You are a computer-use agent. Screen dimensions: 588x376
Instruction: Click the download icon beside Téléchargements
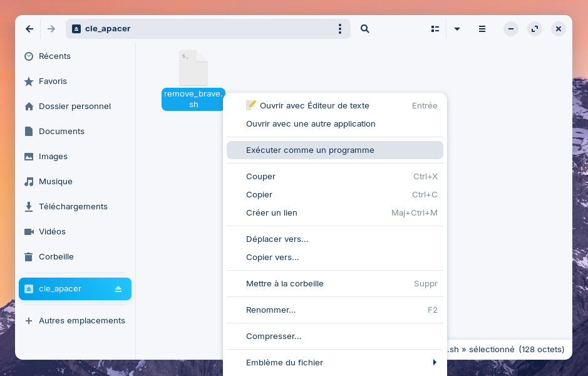pyautogui.click(x=29, y=207)
